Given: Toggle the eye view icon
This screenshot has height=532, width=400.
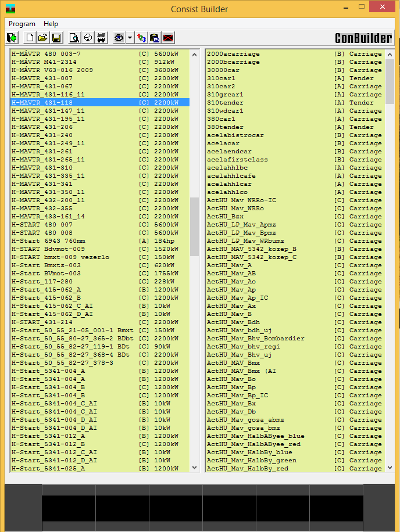Looking at the screenshot, I should pyautogui.click(x=119, y=38).
